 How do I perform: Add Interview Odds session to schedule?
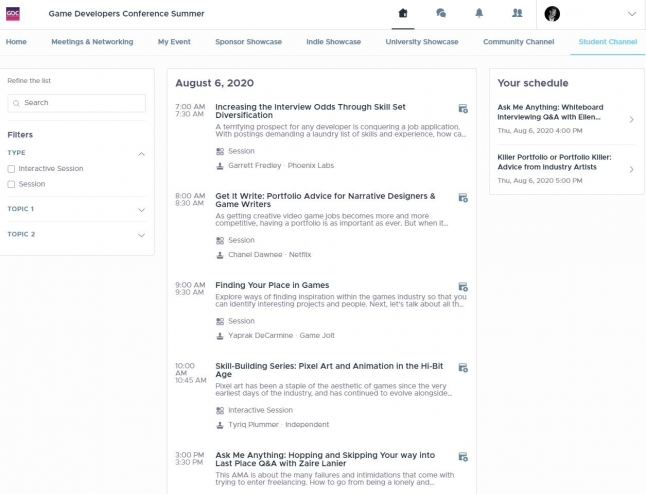pyautogui.click(x=462, y=109)
